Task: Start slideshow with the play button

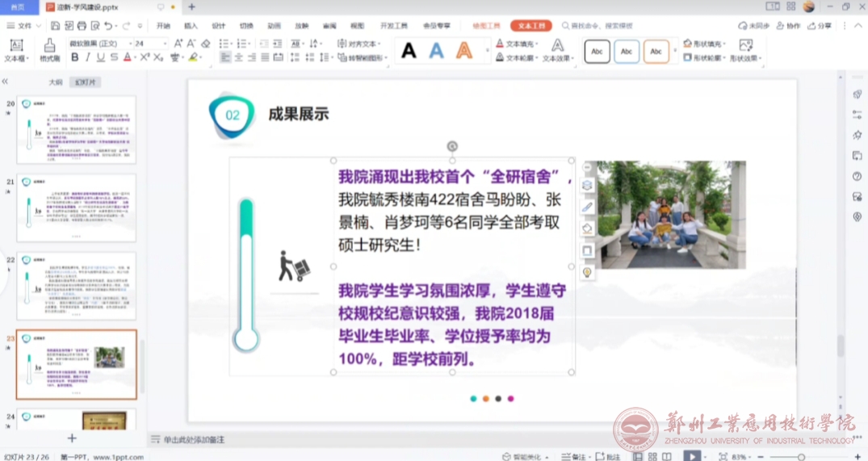Action: [x=691, y=456]
